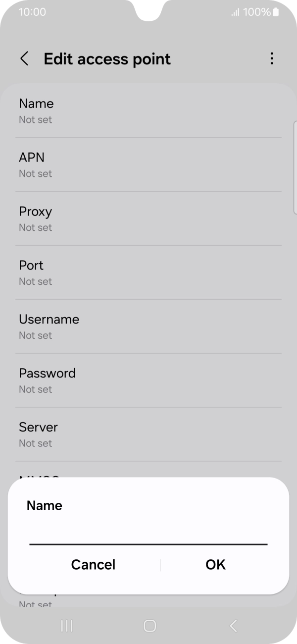Select the Proxy setting
297x644 pixels.
tap(148, 218)
